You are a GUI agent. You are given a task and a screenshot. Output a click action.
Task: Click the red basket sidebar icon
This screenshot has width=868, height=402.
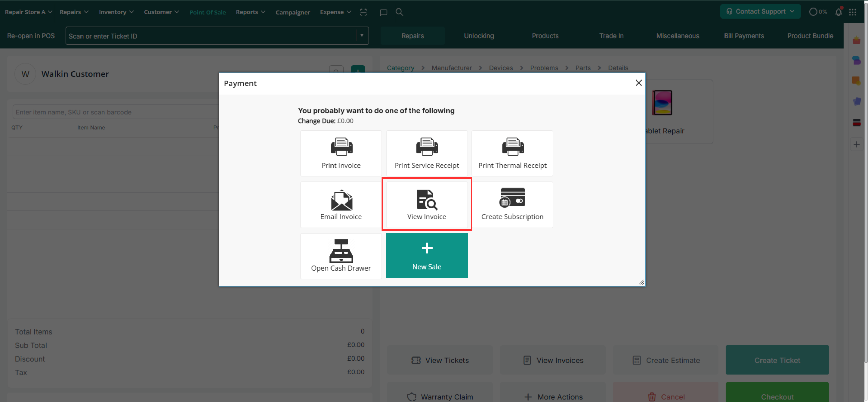(856, 40)
